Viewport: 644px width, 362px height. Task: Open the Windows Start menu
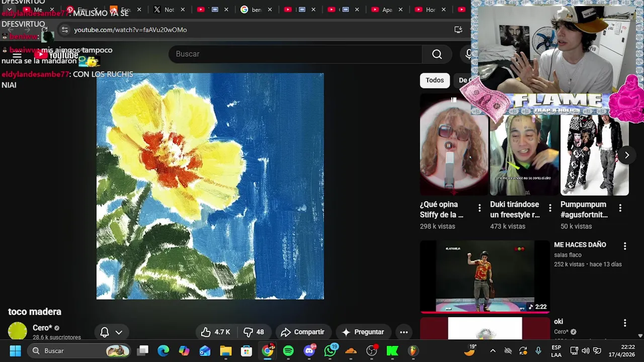coord(15,350)
